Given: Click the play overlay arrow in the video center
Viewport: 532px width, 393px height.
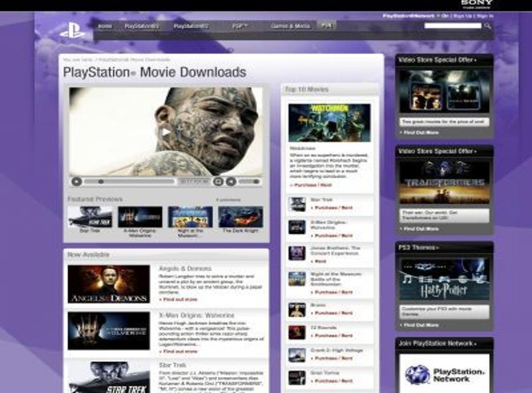Looking at the screenshot, I should pyautogui.click(x=165, y=132).
